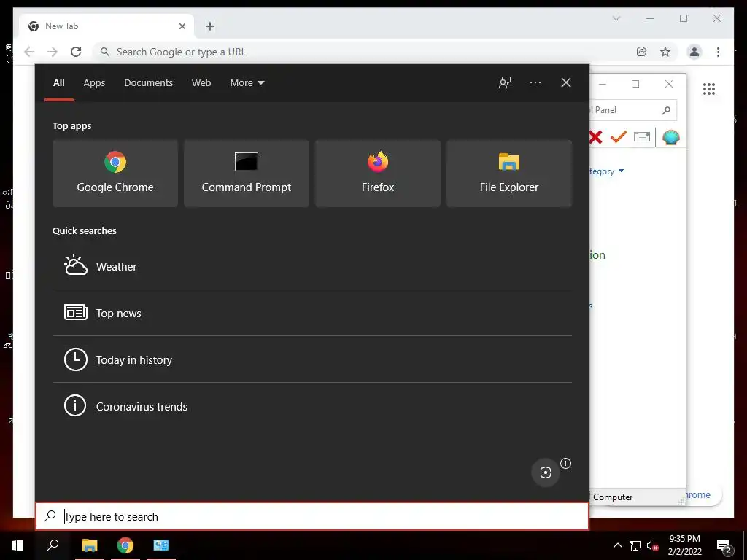Select the All search tab

point(59,83)
